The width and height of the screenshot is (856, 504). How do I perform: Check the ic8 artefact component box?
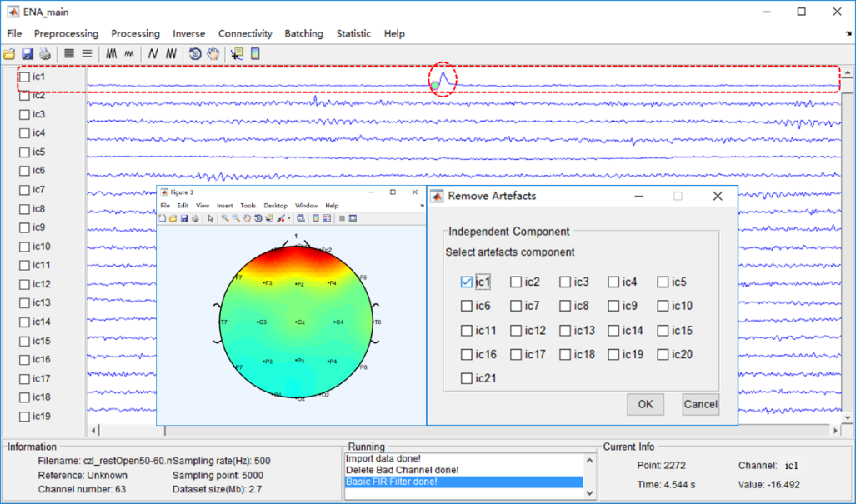coord(565,306)
